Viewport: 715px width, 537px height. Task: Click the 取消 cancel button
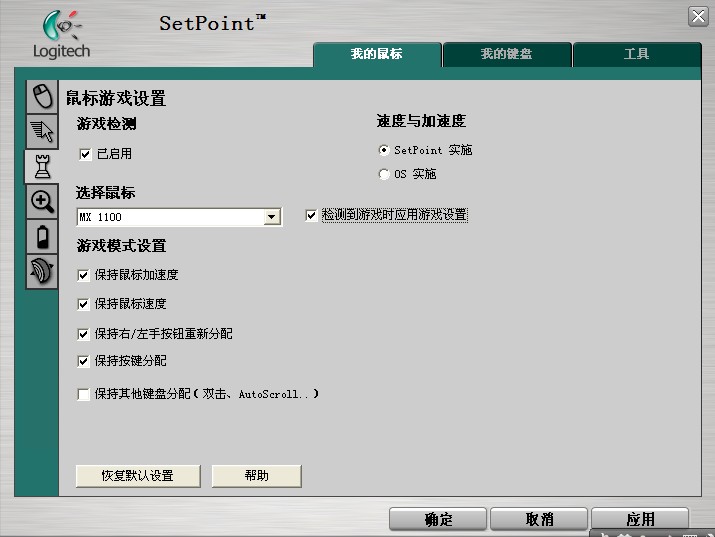click(539, 519)
